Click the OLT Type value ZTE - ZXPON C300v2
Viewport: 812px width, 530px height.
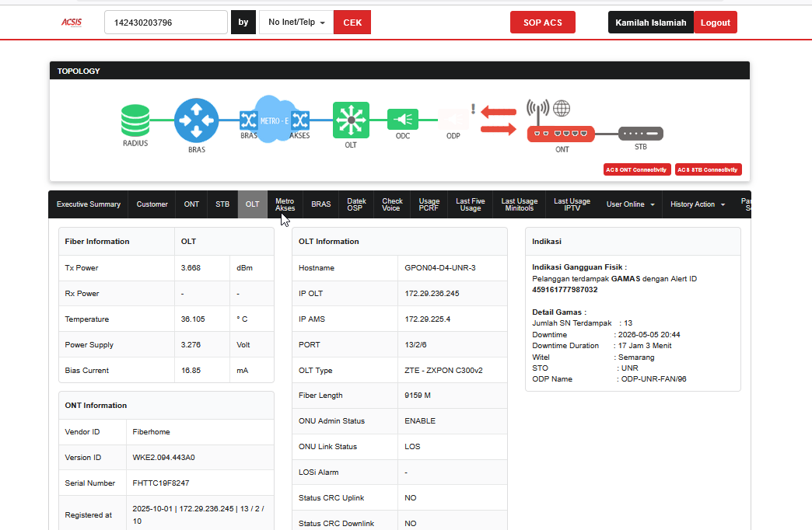(444, 371)
